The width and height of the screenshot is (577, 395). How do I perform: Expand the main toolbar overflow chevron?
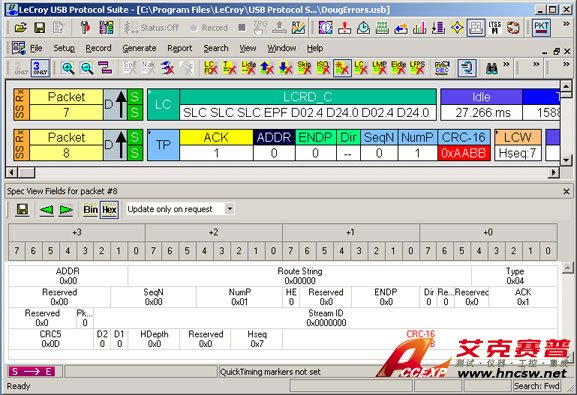click(x=566, y=24)
